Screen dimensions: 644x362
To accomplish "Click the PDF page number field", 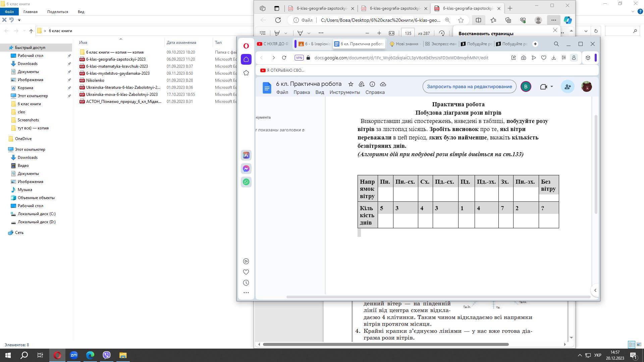I will pyautogui.click(x=408, y=33).
